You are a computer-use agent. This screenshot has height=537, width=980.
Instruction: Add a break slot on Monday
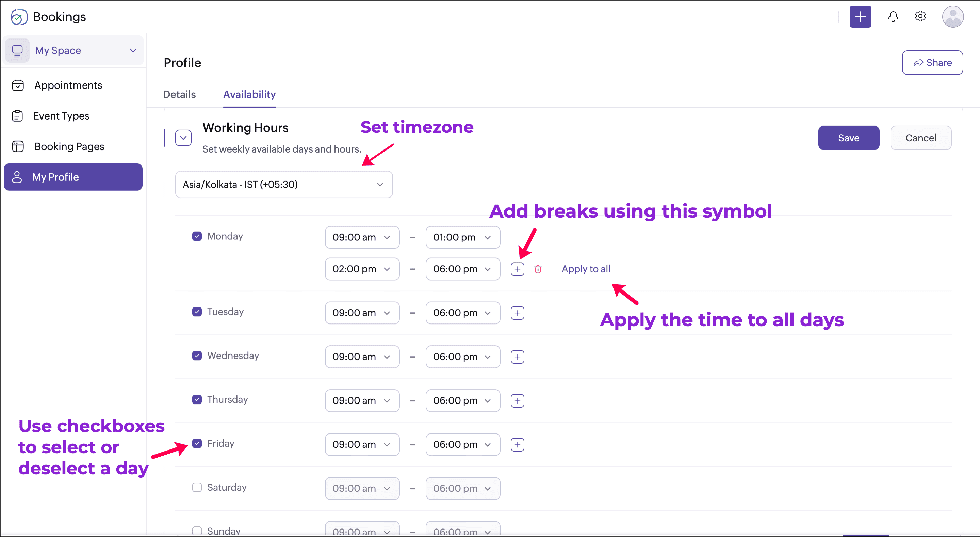517,269
